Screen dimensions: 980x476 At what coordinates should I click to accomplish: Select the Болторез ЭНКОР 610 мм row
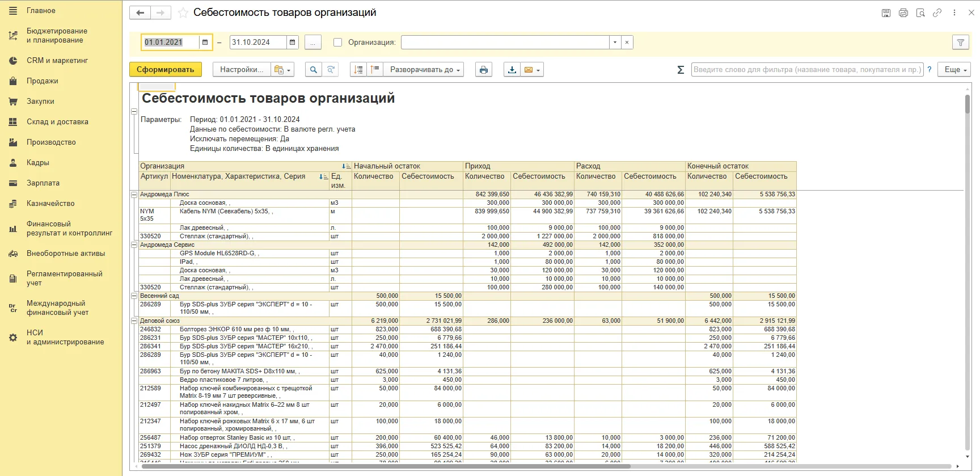pyautogui.click(x=467, y=329)
